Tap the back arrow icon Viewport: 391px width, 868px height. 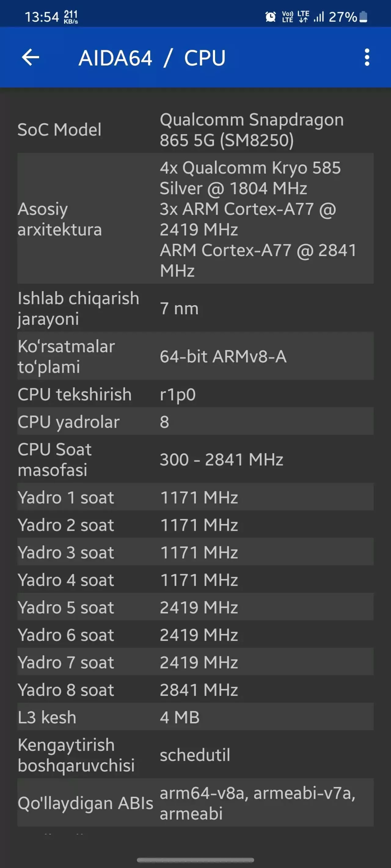coord(30,57)
